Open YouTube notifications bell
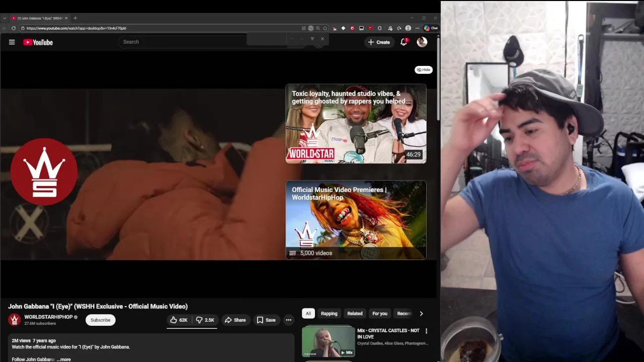The image size is (644, 362). (404, 42)
